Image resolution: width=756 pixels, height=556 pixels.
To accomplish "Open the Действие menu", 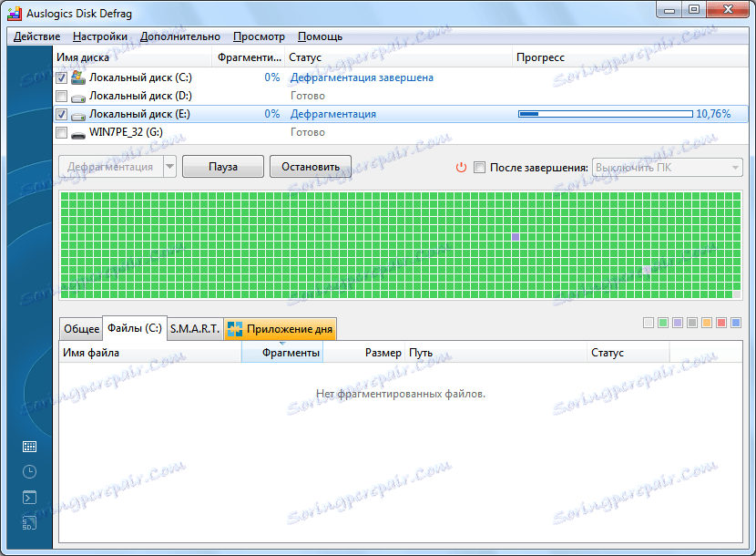I will point(36,36).
